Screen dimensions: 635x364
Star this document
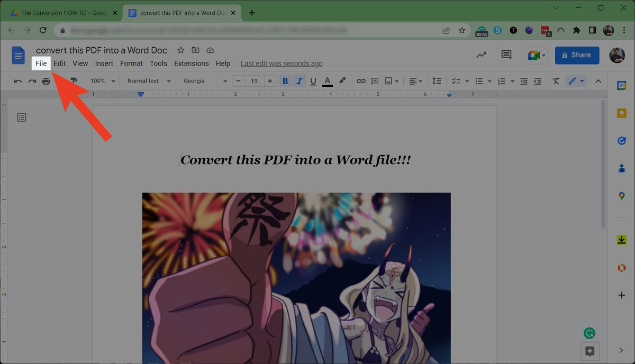[x=180, y=50]
